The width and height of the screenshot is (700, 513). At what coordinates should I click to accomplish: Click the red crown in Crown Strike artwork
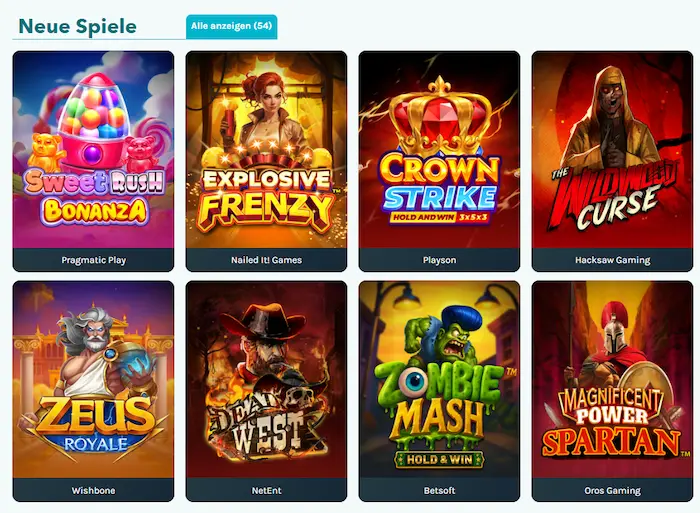(x=440, y=117)
